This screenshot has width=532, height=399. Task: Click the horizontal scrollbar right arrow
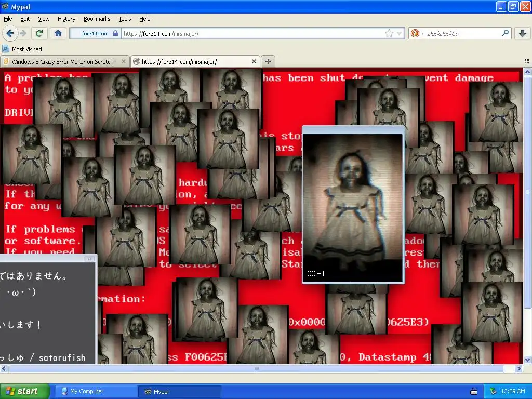519,368
